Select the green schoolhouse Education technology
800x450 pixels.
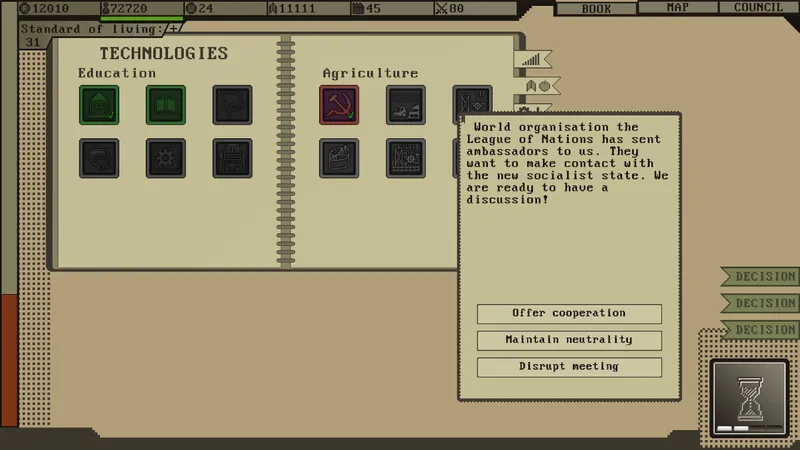coord(99,105)
